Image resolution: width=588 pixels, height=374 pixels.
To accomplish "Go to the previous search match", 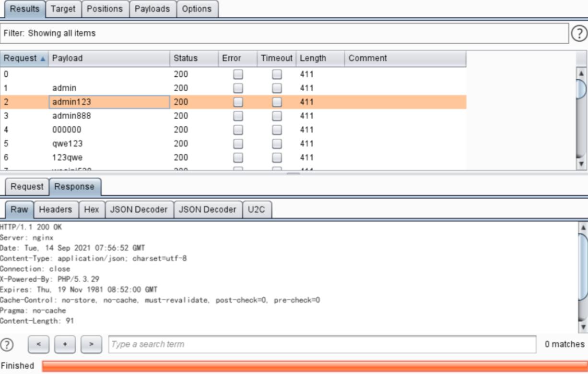I will click(x=39, y=344).
